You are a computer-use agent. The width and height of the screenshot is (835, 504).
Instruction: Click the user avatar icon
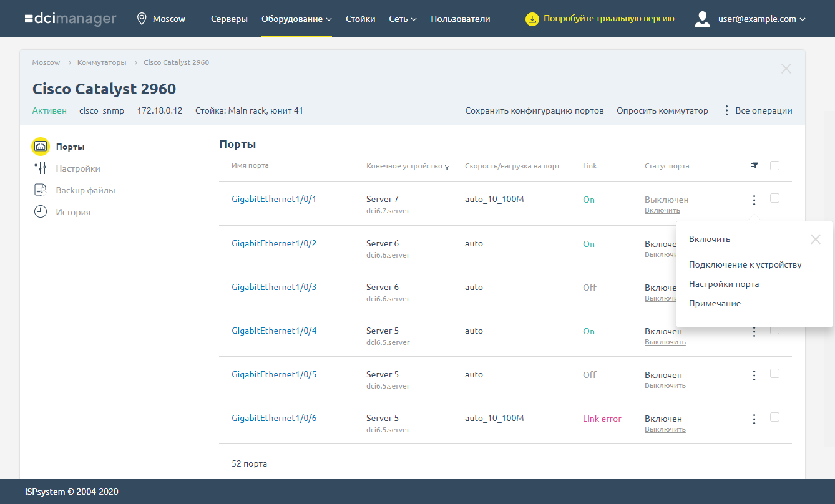pos(701,18)
